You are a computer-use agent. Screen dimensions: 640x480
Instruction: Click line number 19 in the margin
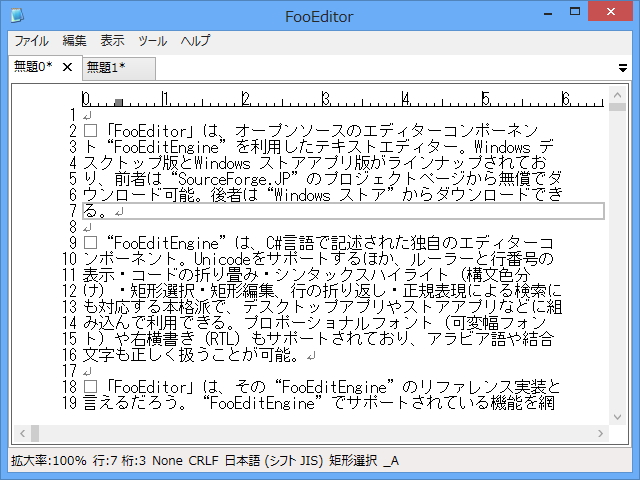tap(69, 403)
